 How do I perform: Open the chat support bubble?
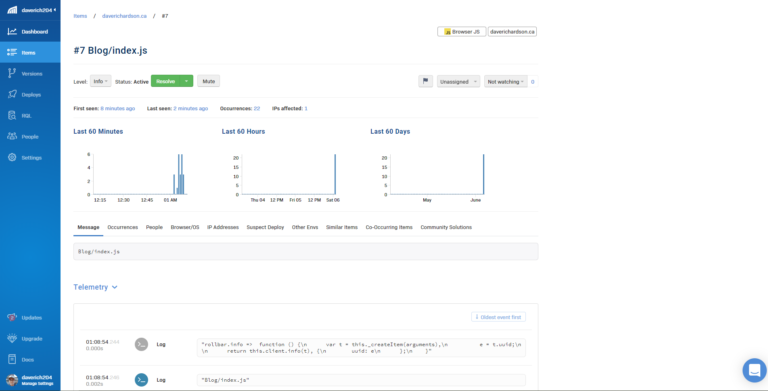coord(754,370)
